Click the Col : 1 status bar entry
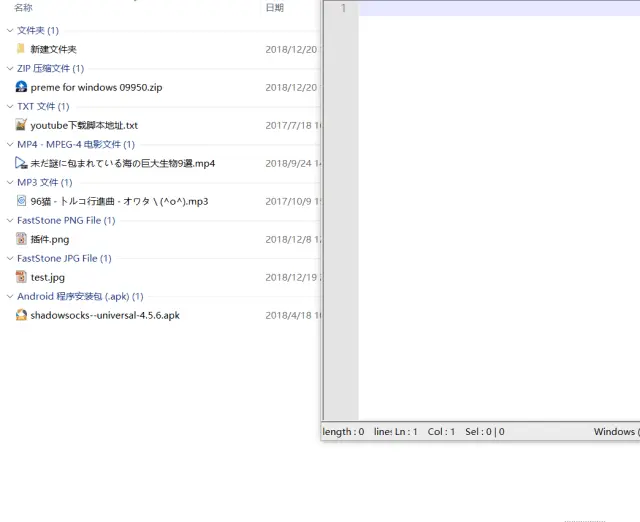This screenshot has width=640, height=522. click(x=441, y=431)
